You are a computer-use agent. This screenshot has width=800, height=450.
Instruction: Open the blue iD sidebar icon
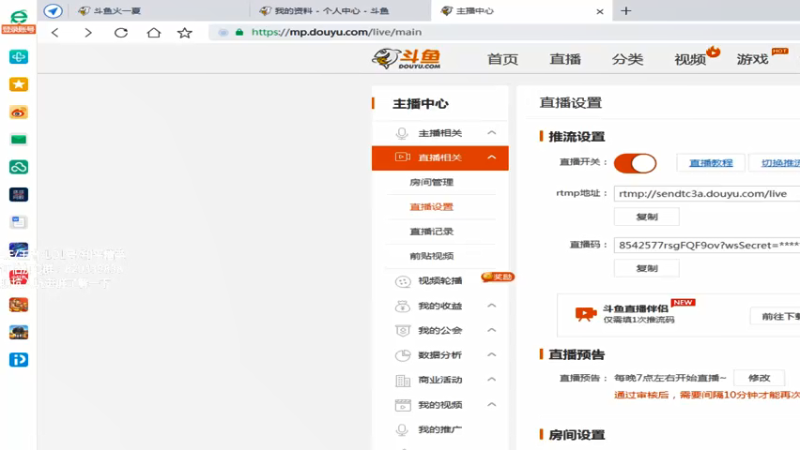tap(18, 360)
